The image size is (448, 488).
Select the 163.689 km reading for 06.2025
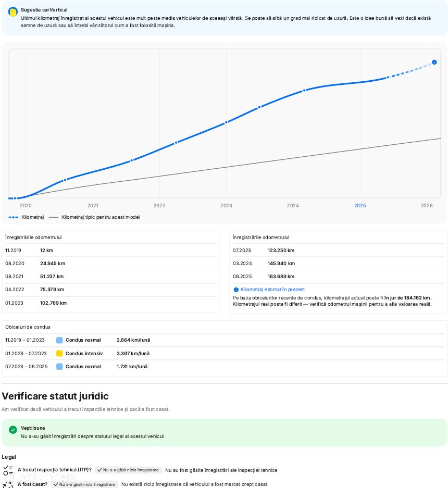coord(281,277)
